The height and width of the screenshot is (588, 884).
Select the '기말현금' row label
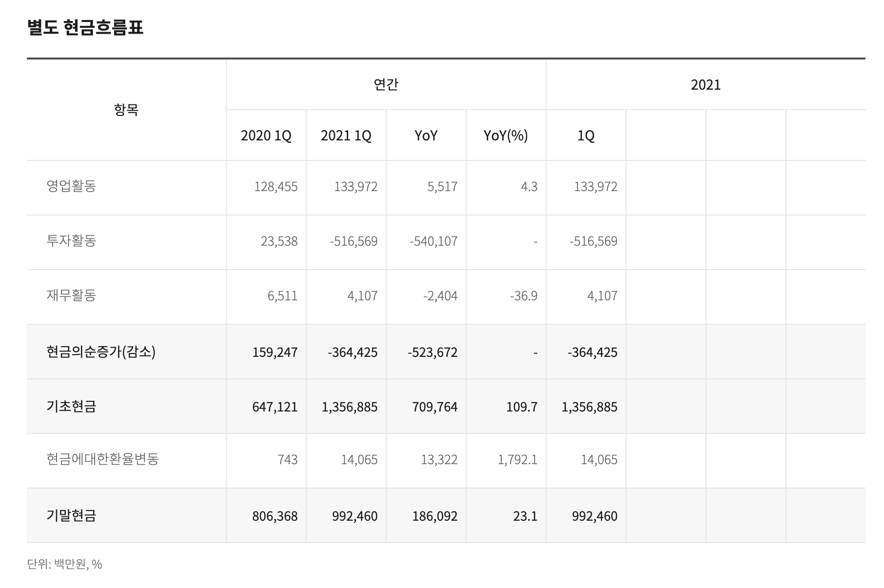[x=71, y=515]
